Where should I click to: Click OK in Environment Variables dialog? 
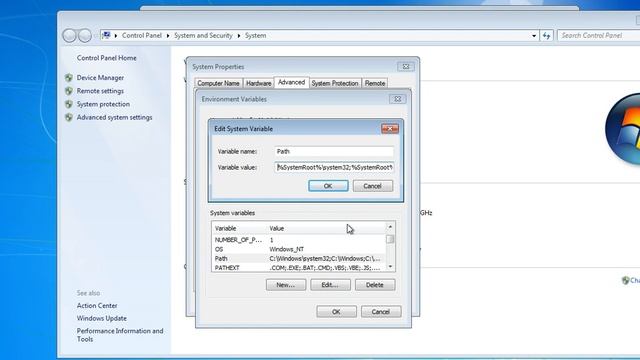tap(336, 312)
